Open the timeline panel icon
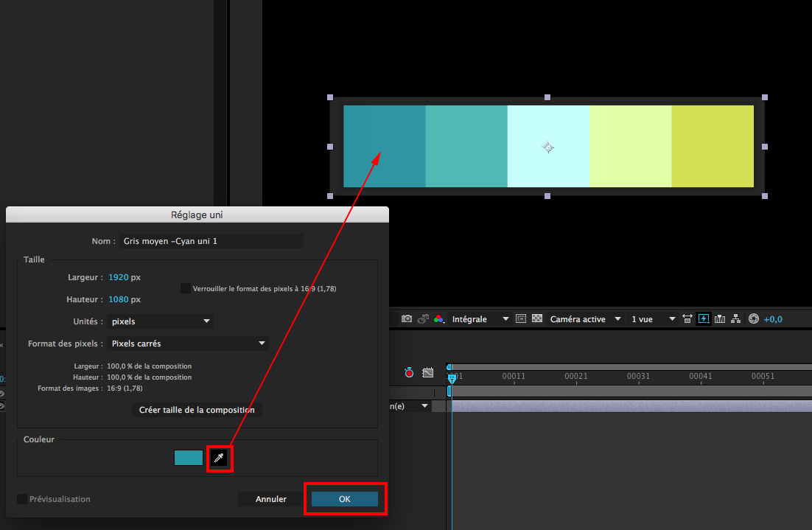The width and height of the screenshot is (812, 530). pos(720,318)
